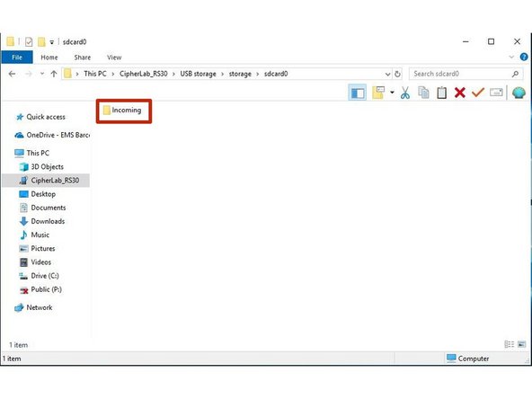Open the View ribbon tab
Image resolution: width=532 pixels, height=399 pixels.
point(114,58)
